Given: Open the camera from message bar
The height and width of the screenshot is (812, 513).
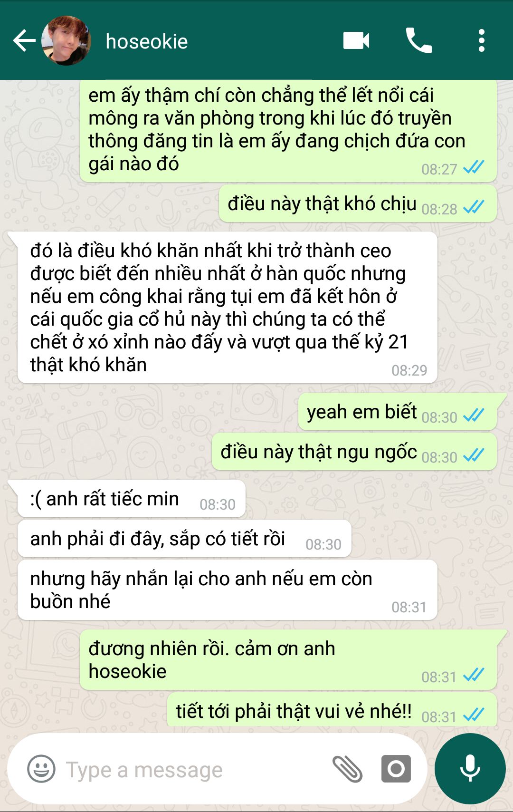Looking at the screenshot, I should point(396,769).
